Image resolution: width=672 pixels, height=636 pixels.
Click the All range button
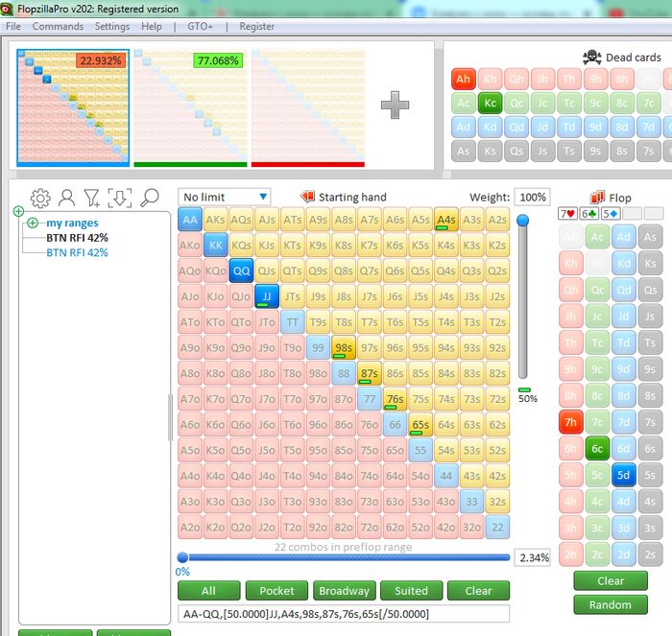(208, 591)
